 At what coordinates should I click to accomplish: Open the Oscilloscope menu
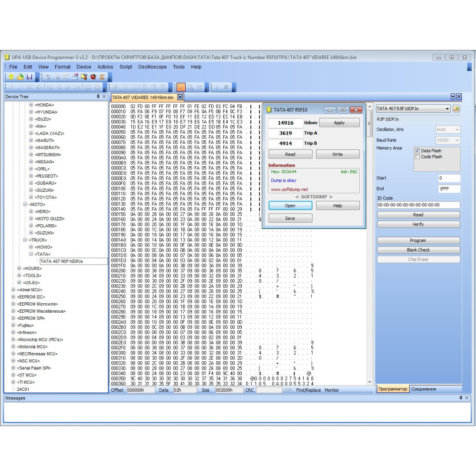[x=152, y=67]
